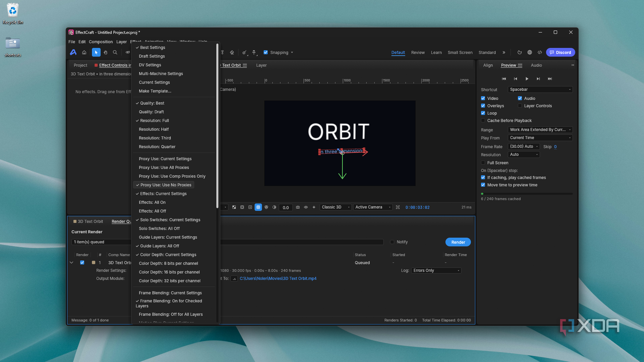Select the Zoom magnifier tool
This screenshot has width=644, height=362.
(x=115, y=52)
